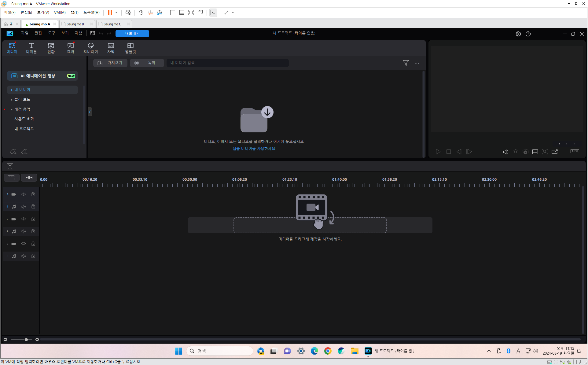The height and width of the screenshot is (365, 588).
Task: Click the filter funnel icon in media library
Action: pyautogui.click(x=406, y=63)
